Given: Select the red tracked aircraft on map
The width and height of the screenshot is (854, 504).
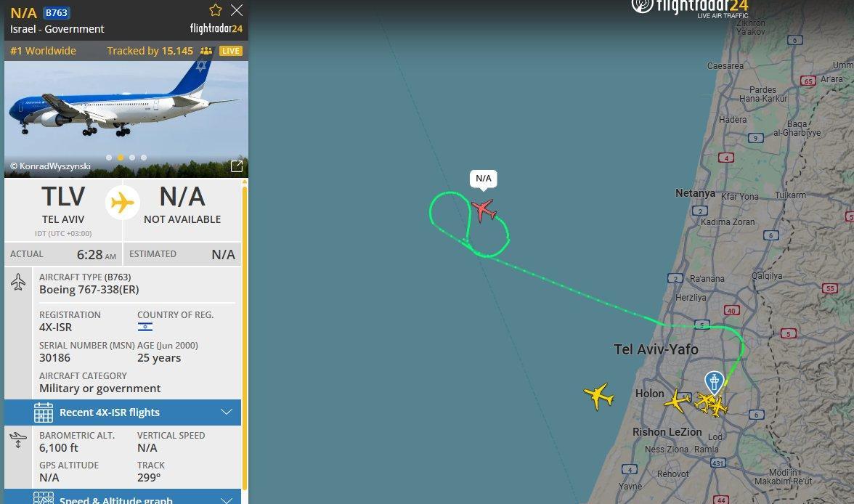Looking at the screenshot, I should tap(484, 211).
